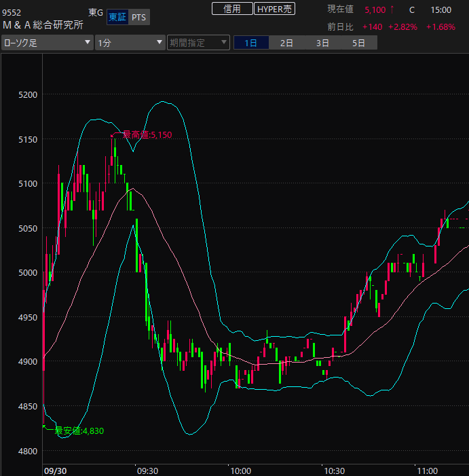
Task: Click the +2.82% change value
Action: pos(403,27)
